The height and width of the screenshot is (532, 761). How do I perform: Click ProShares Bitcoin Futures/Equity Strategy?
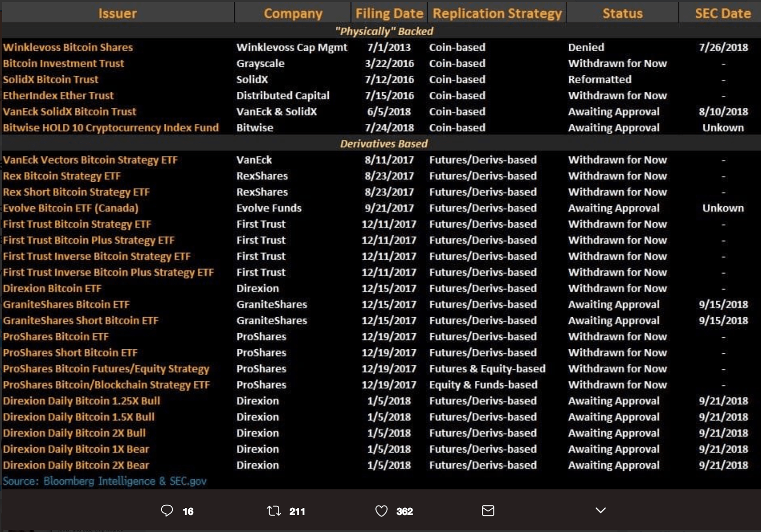point(106,368)
